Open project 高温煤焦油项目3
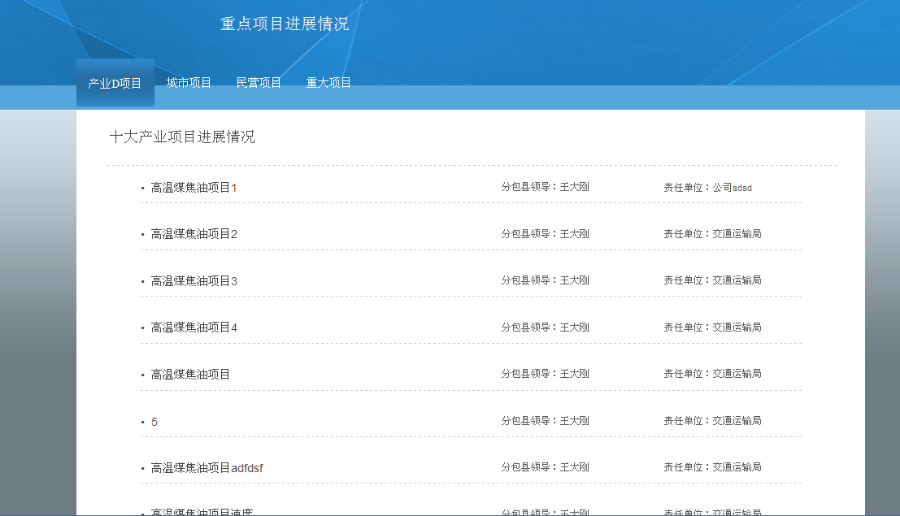The width and height of the screenshot is (900, 516). pos(194,281)
